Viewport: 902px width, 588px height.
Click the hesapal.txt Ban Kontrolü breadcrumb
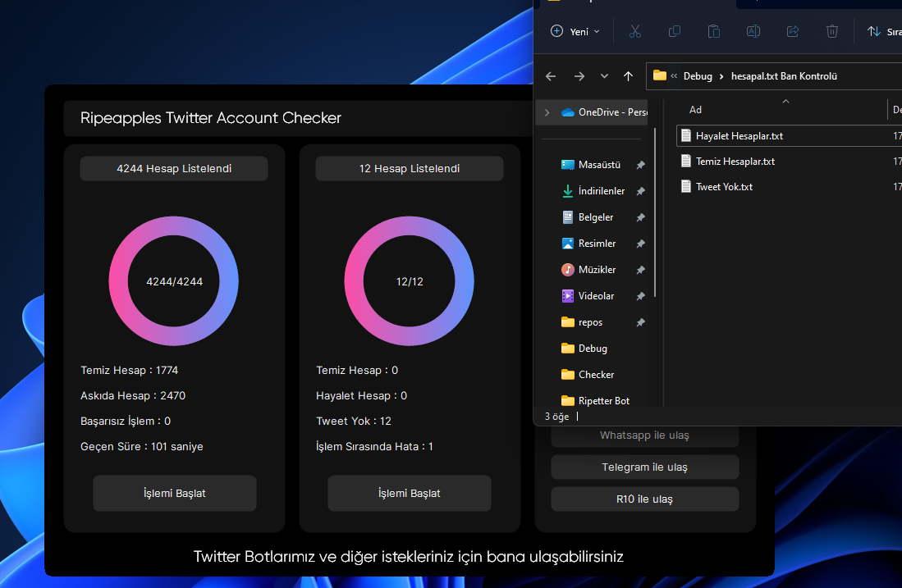[x=784, y=76]
